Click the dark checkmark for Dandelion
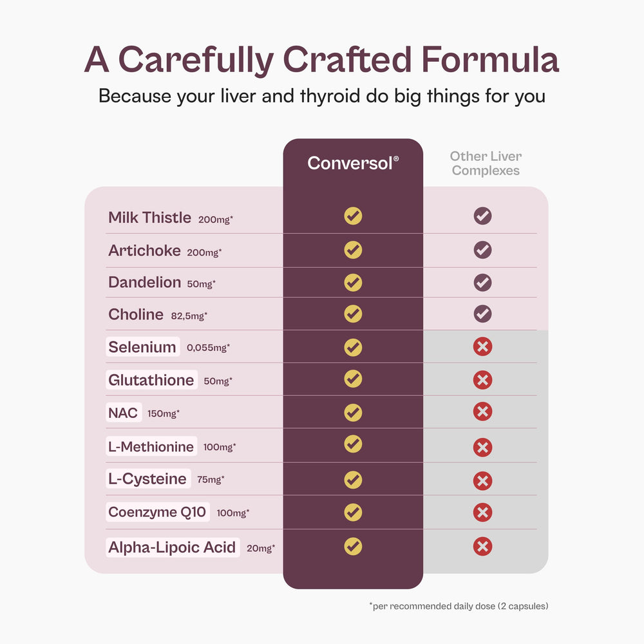This screenshot has height=644, width=644. tap(482, 283)
